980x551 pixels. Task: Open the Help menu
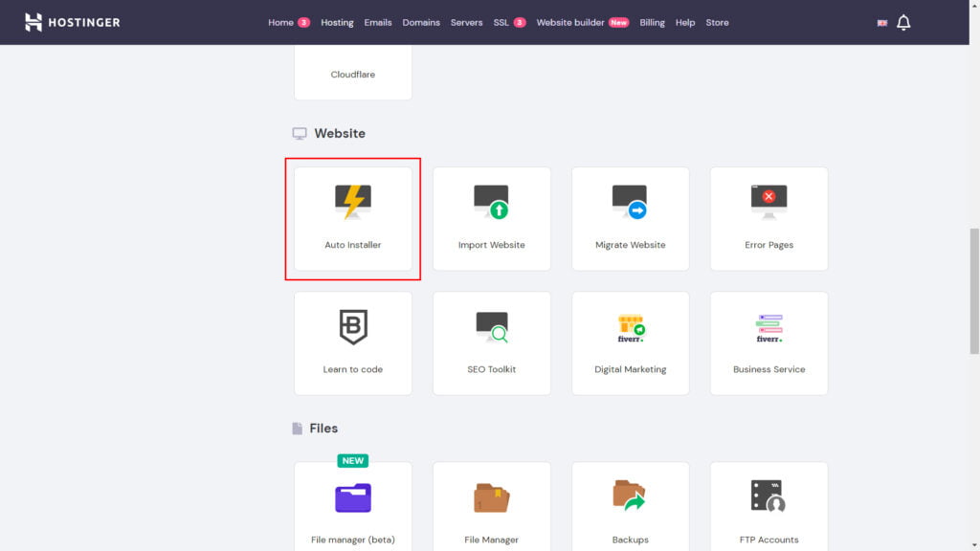click(x=685, y=23)
